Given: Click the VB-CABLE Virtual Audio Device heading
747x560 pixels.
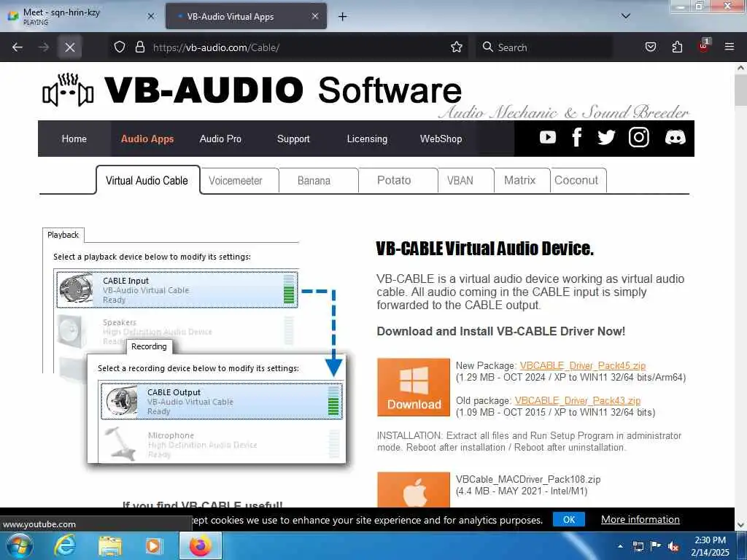Looking at the screenshot, I should [484, 248].
